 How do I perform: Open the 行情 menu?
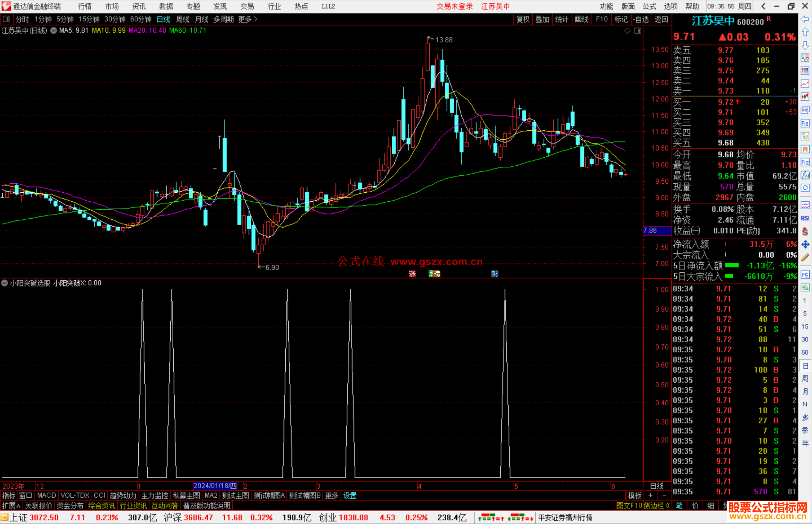85,6
